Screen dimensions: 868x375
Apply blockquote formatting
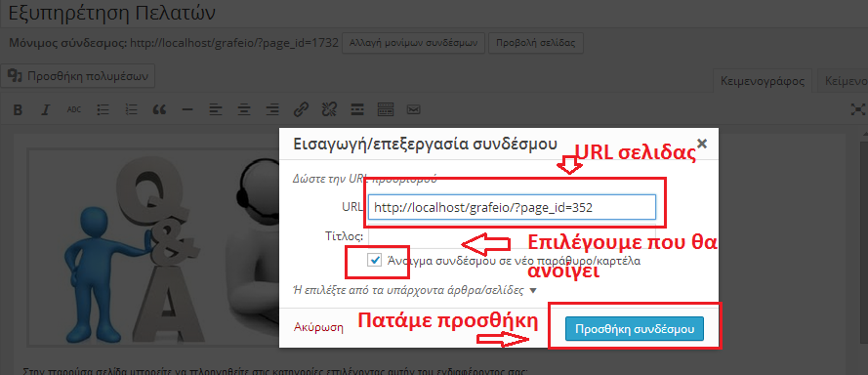[159, 109]
